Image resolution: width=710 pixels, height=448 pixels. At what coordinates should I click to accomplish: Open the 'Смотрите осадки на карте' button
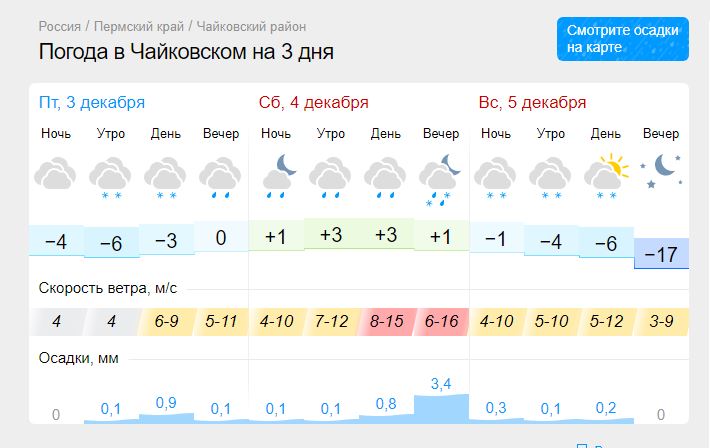623,39
